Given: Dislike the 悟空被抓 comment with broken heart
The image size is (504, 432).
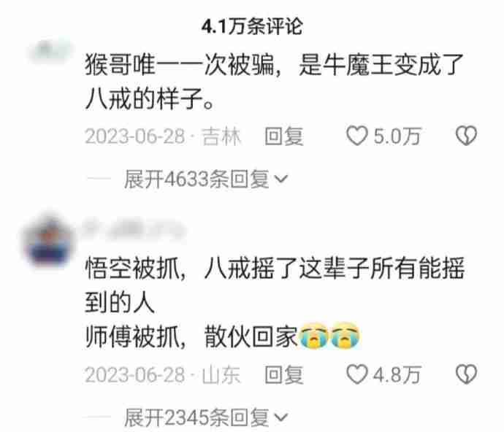Looking at the screenshot, I should point(466,374).
